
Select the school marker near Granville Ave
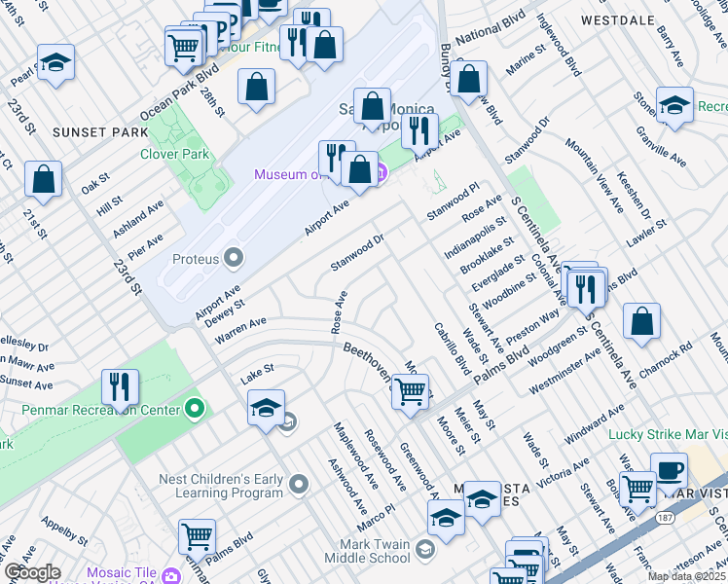(x=675, y=106)
